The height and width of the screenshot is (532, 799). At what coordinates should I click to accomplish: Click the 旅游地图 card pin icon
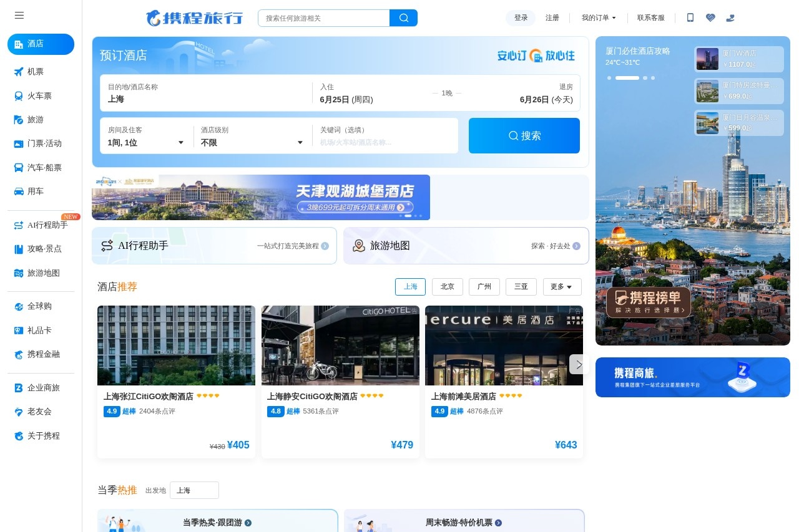click(x=359, y=246)
